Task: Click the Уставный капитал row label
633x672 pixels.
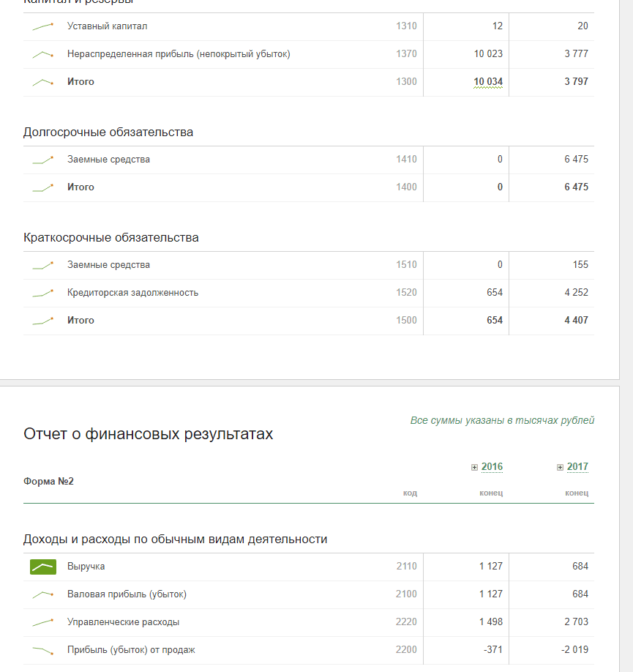Action: click(107, 26)
